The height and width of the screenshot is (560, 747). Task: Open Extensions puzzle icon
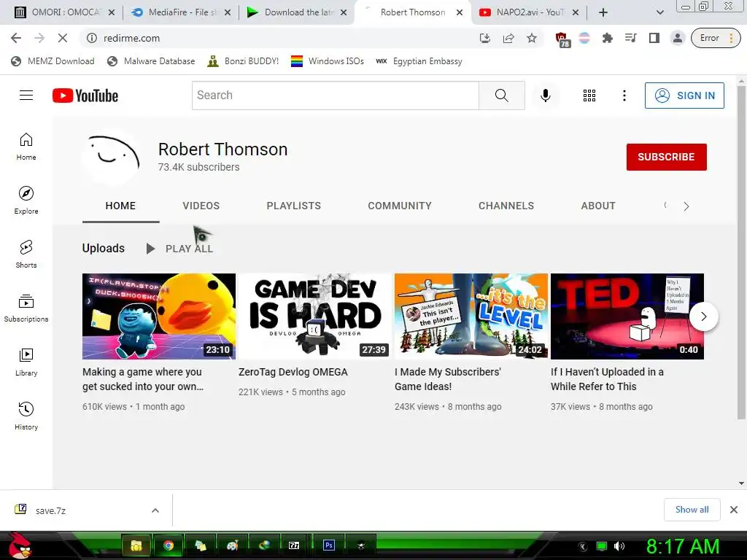click(x=608, y=38)
